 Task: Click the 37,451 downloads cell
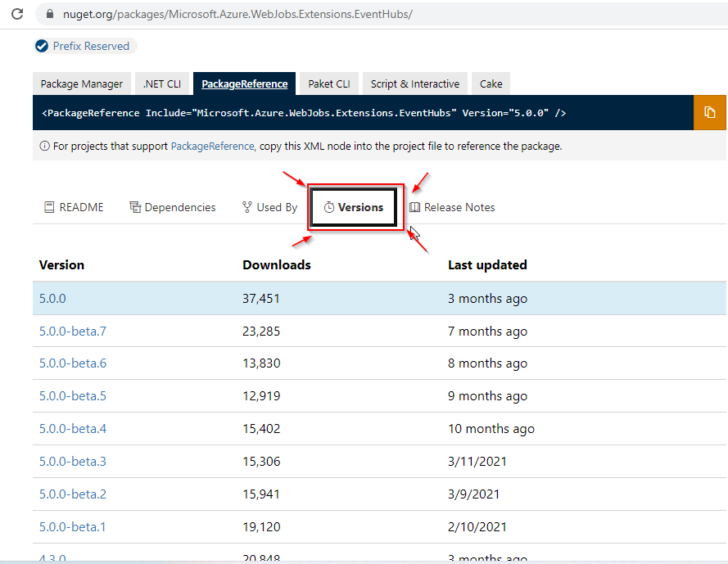(261, 298)
